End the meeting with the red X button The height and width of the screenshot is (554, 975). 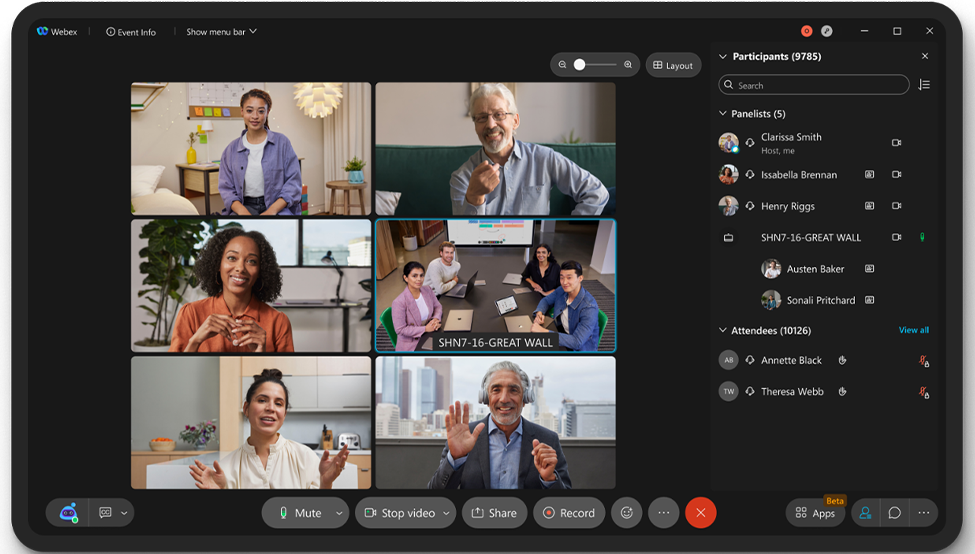coord(701,513)
